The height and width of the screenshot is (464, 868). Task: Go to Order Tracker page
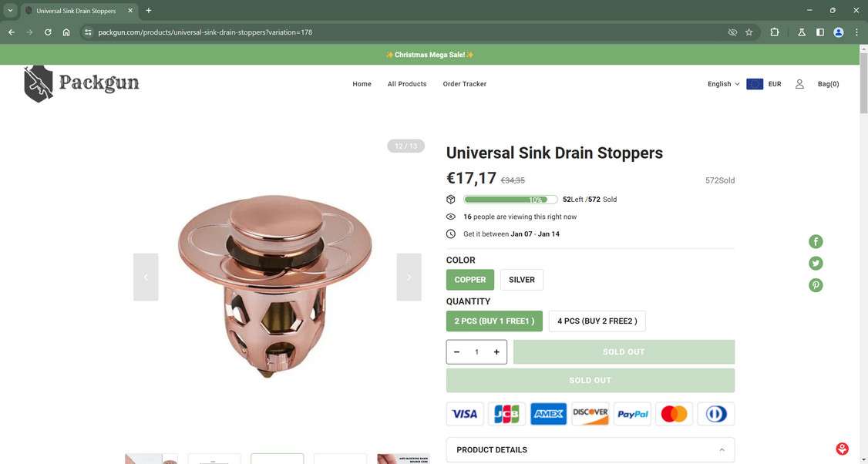[x=464, y=84]
